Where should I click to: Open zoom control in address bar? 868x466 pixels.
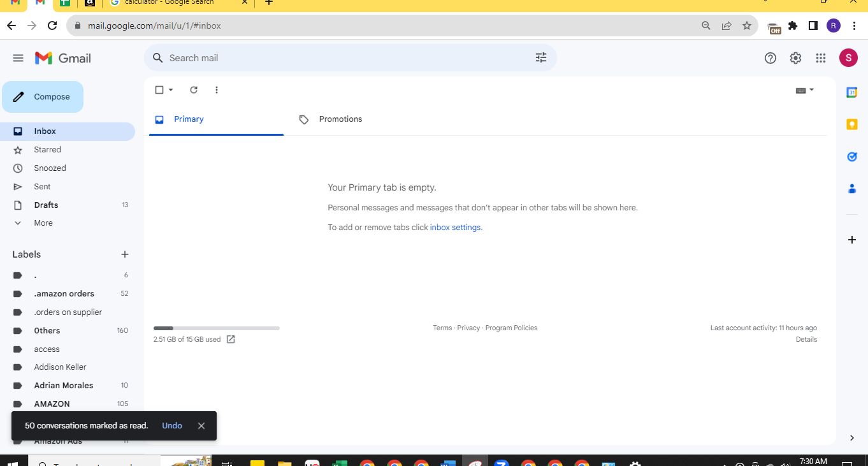pyautogui.click(x=706, y=25)
